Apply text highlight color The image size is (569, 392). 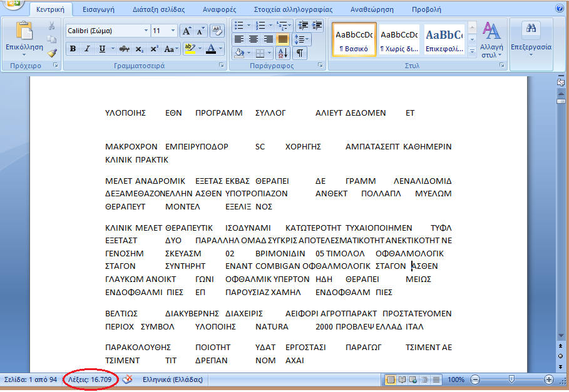point(190,49)
